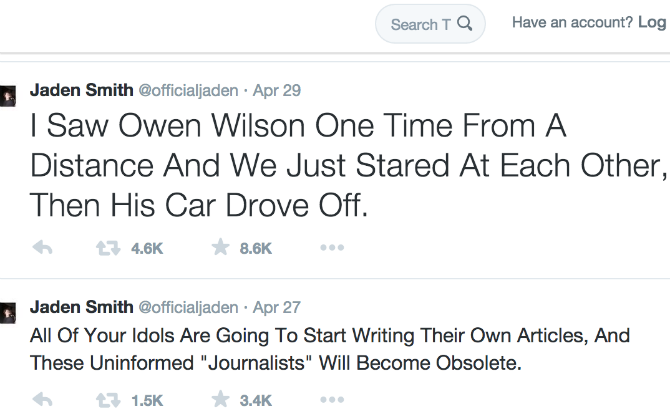Reply to the Owen Wilson tweet
The image size is (670, 409).
click(x=42, y=248)
